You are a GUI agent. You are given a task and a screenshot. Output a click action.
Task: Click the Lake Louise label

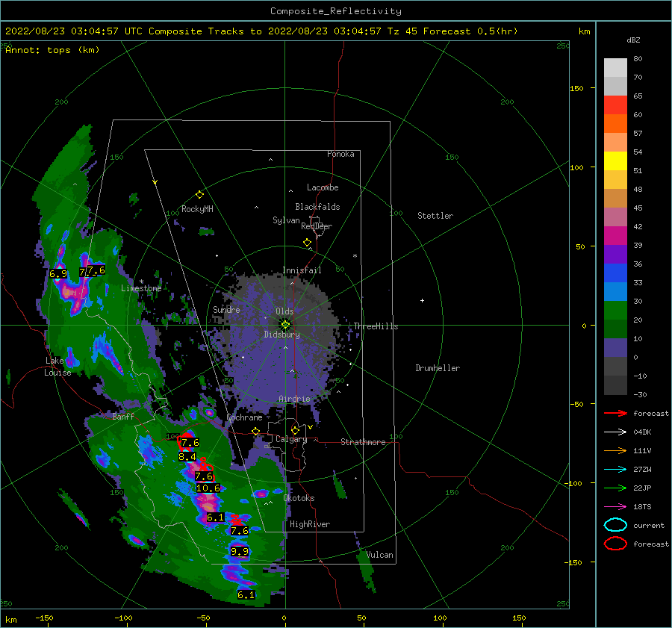click(57, 367)
